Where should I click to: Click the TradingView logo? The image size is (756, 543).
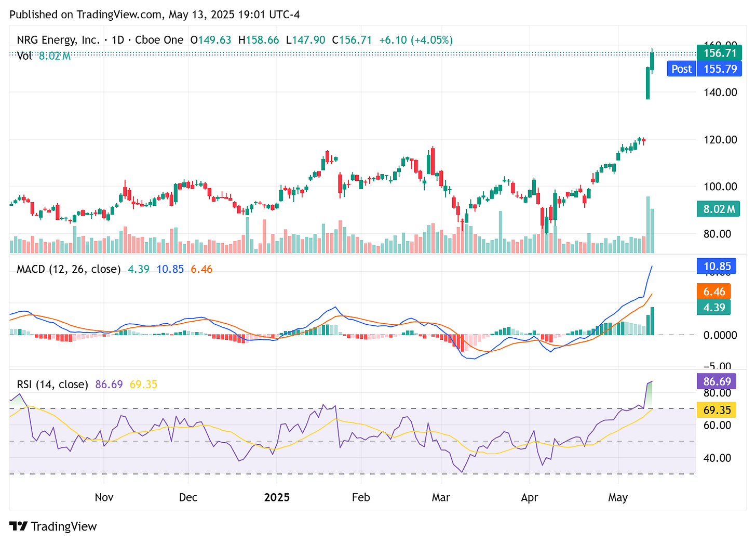52,526
